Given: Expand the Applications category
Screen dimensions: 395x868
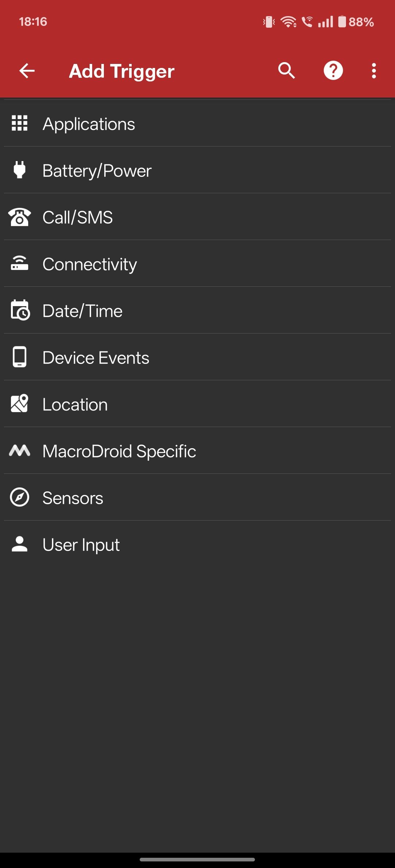Looking at the screenshot, I should pyautogui.click(x=197, y=123).
